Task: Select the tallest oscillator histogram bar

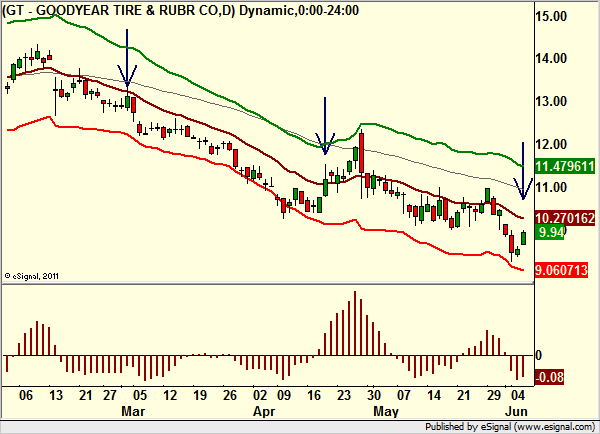Action: 355,323
